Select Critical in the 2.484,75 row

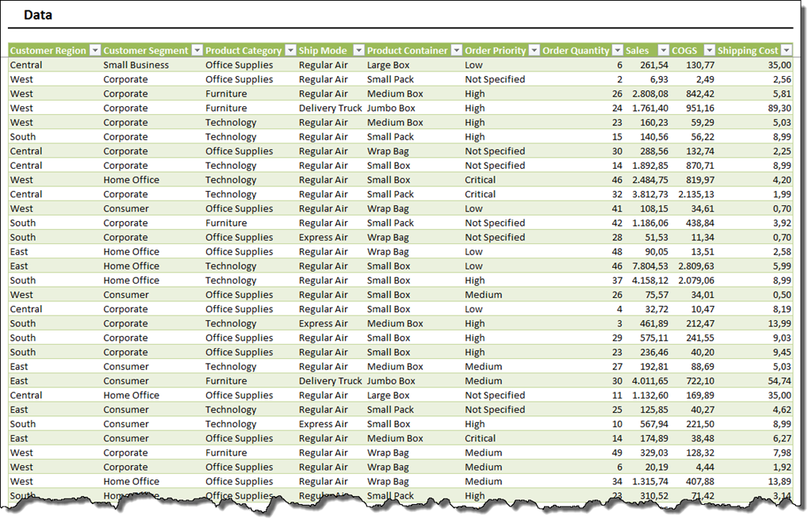[480, 180]
